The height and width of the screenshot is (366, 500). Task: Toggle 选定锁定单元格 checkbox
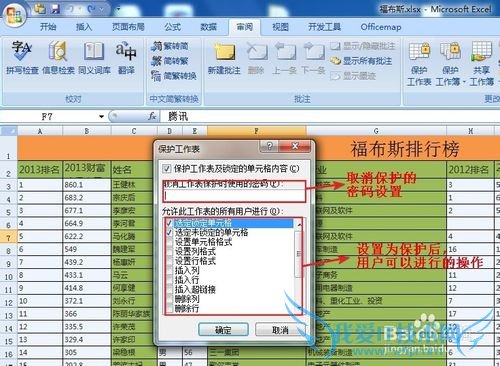click(169, 223)
